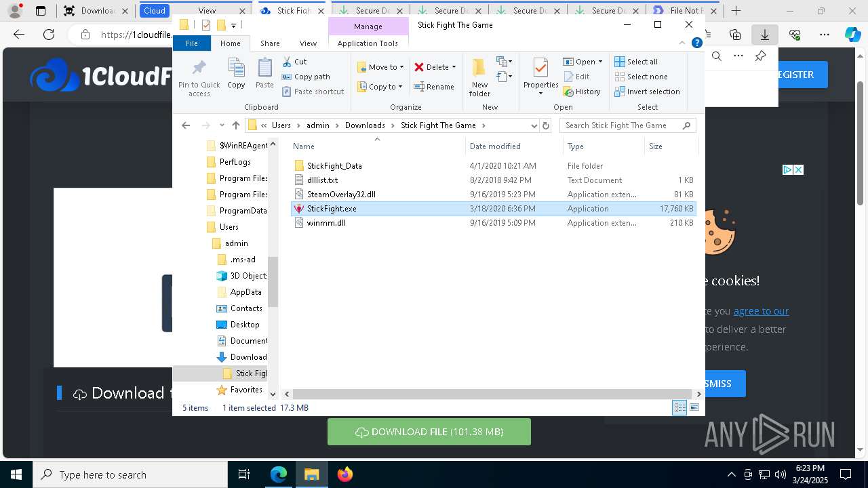Open Quick Access Toolbar customize dropdown
This screenshot has width=868, height=488.
click(x=234, y=25)
